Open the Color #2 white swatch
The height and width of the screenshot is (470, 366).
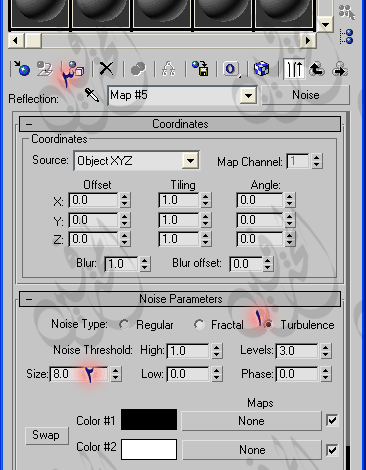coord(149,449)
